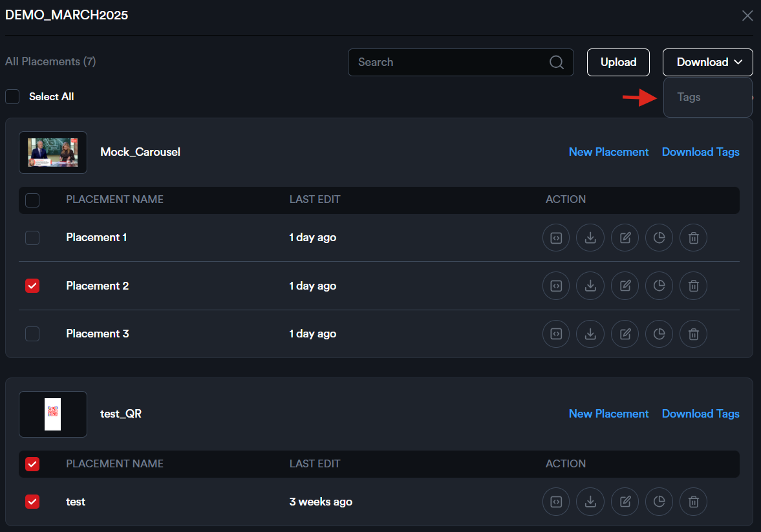Click New Placement link for Mock_Carousel
This screenshot has height=532, width=761.
[608, 152]
